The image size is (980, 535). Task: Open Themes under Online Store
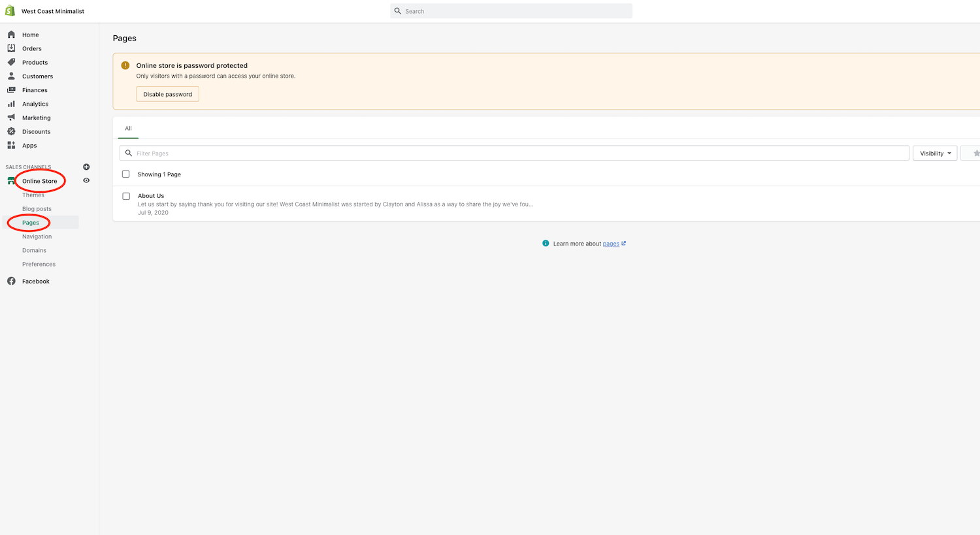[33, 195]
